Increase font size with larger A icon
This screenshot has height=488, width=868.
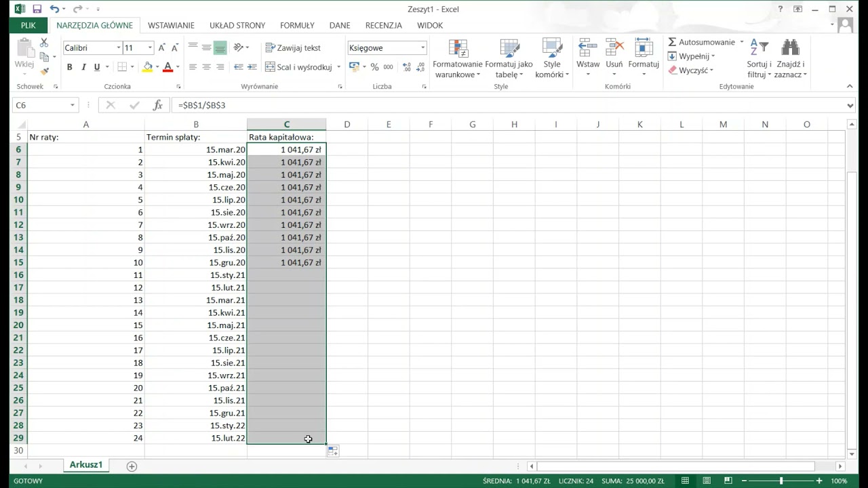click(x=161, y=47)
